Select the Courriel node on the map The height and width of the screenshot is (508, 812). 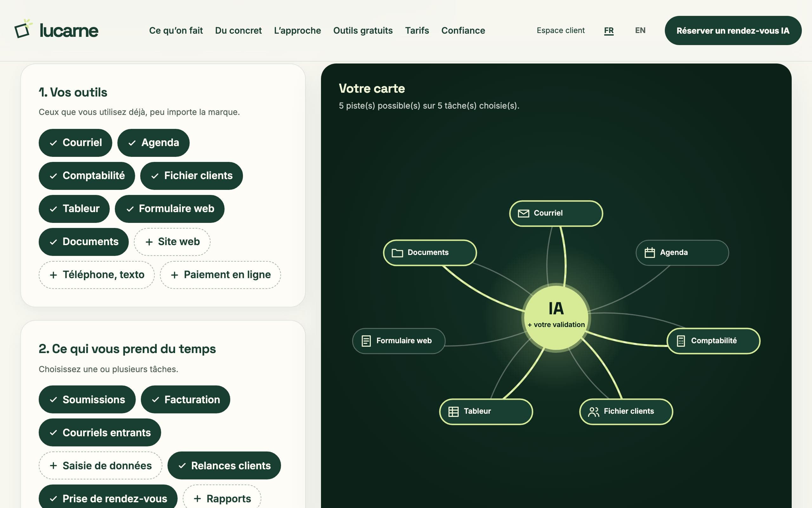556,213
